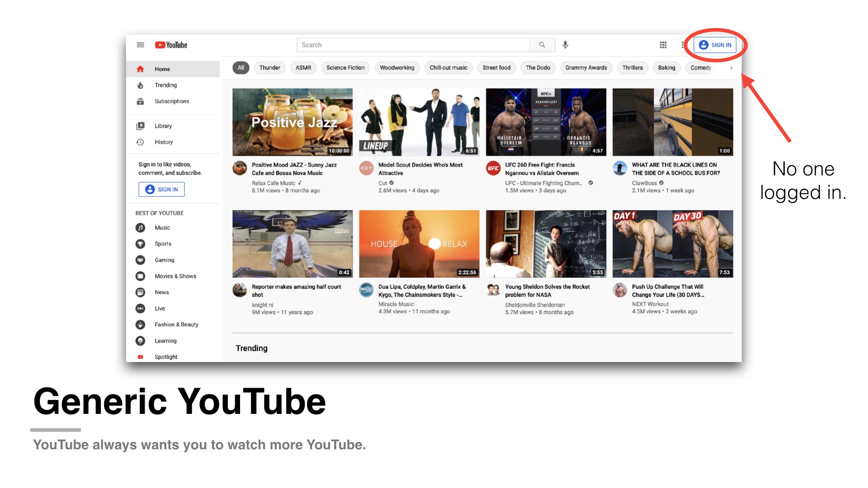This screenshot has width=868, height=488.
Task: Click the Miracle Music channel avatar
Action: pyautogui.click(x=366, y=290)
